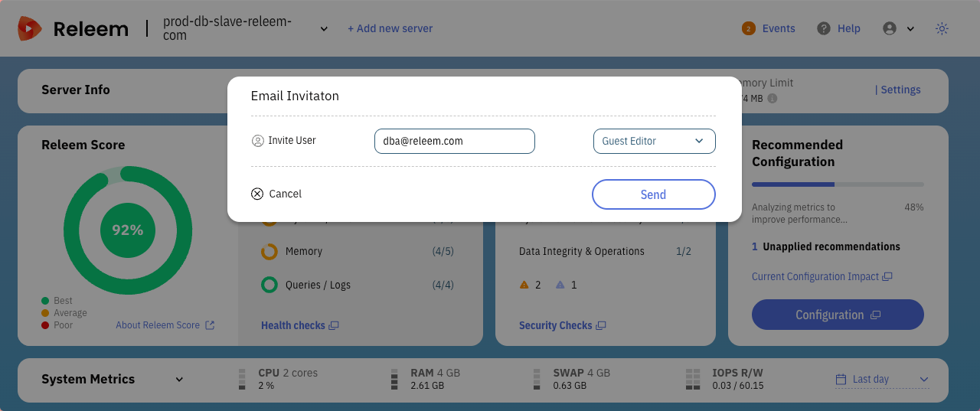The image size is (980, 411).
Task: Click the Invite User person icon
Action: 257,141
